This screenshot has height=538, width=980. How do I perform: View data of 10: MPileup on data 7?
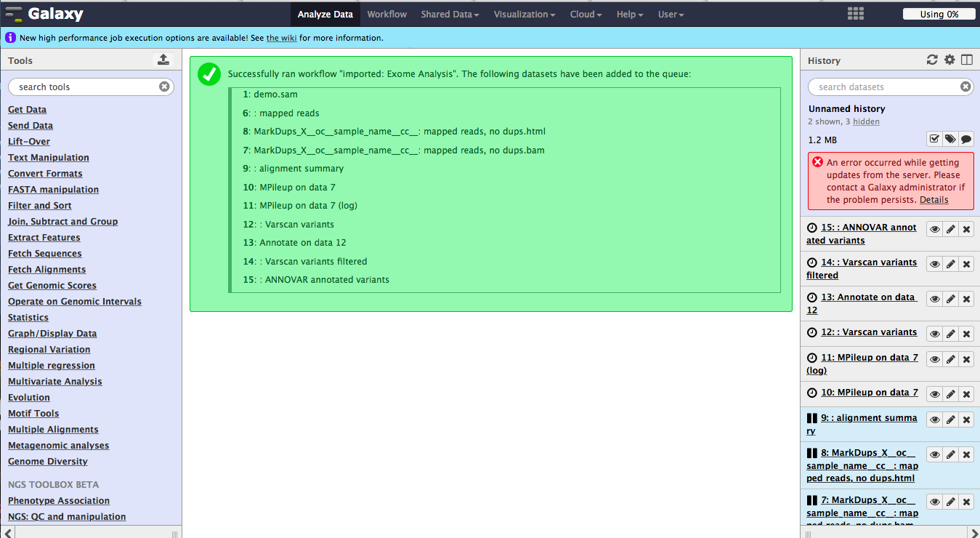coord(934,394)
